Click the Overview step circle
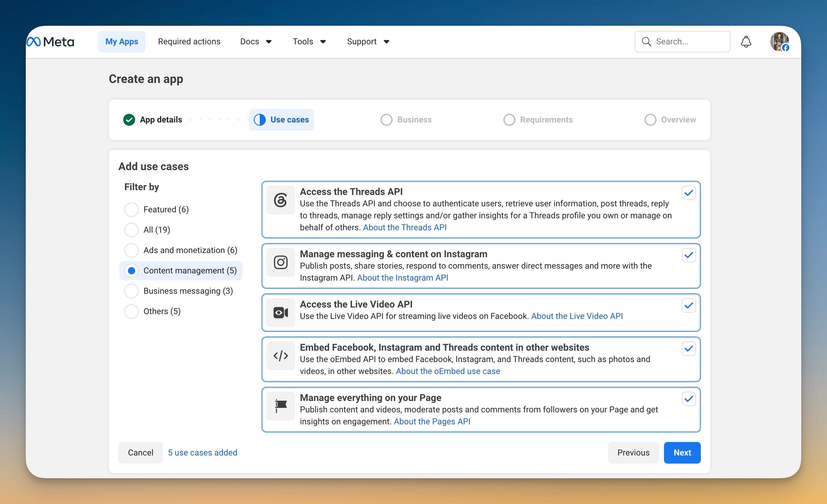The image size is (827, 504). click(x=650, y=120)
